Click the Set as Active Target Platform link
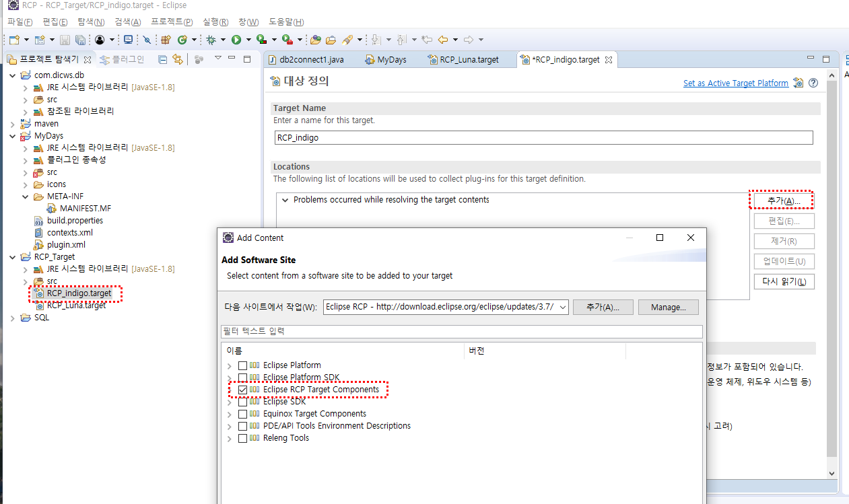Viewport: 849px width, 504px height. [735, 83]
